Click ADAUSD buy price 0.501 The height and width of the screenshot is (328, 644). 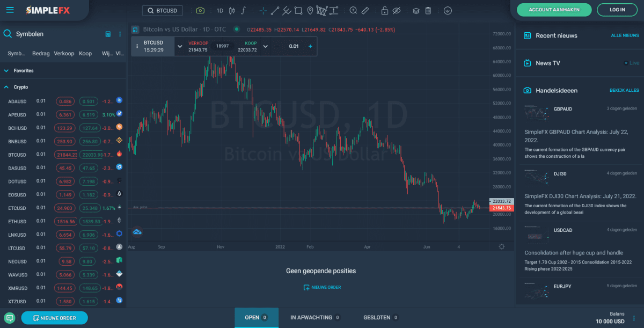pos(89,101)
